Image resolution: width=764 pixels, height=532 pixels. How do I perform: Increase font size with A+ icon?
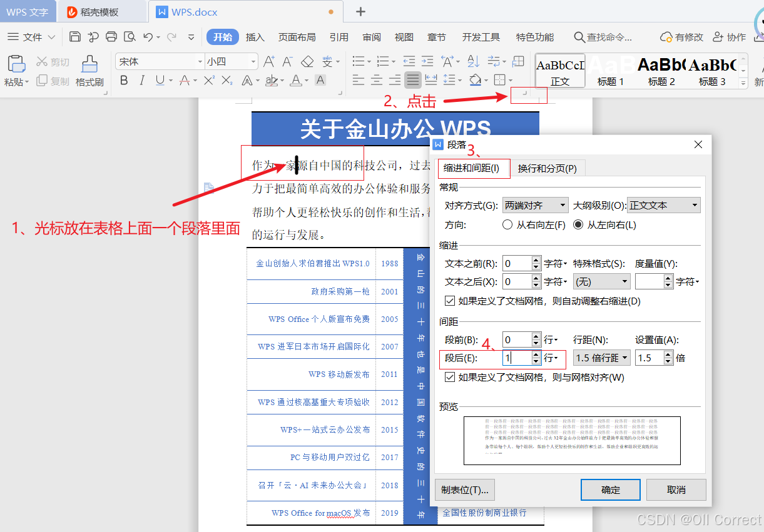(x=269, y=61)
